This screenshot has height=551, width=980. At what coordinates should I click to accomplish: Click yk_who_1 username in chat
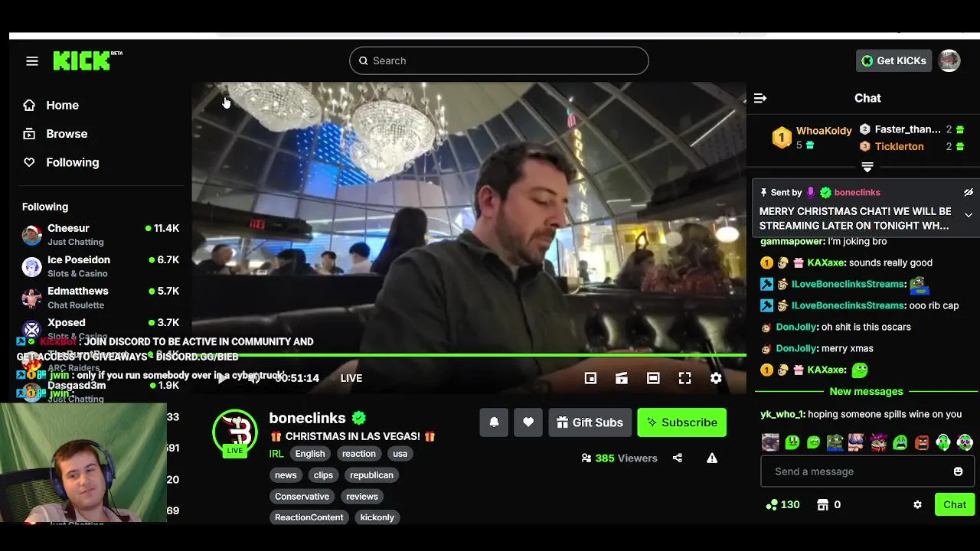782,414
